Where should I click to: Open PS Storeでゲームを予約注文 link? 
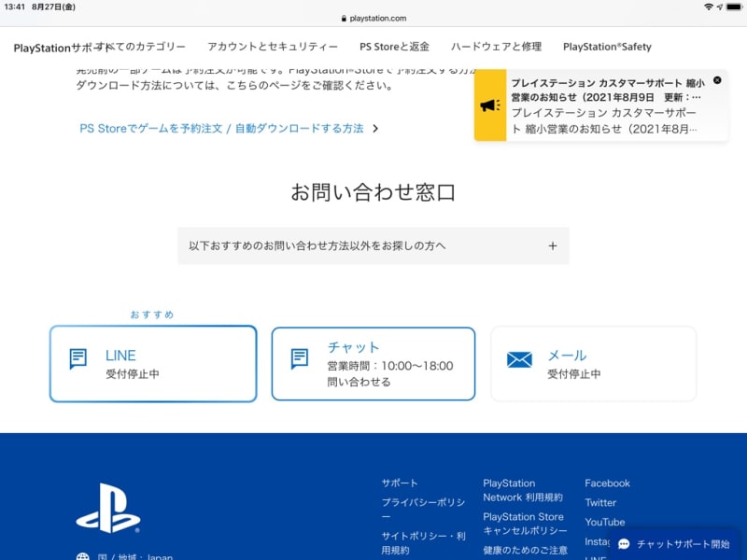(221, 129)
